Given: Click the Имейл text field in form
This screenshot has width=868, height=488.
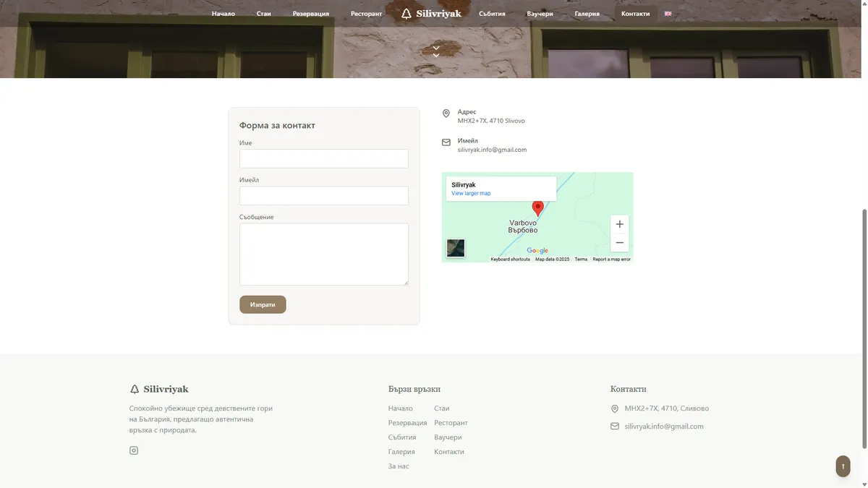Looking at the screenshot, I should click(x=323, y=196).
